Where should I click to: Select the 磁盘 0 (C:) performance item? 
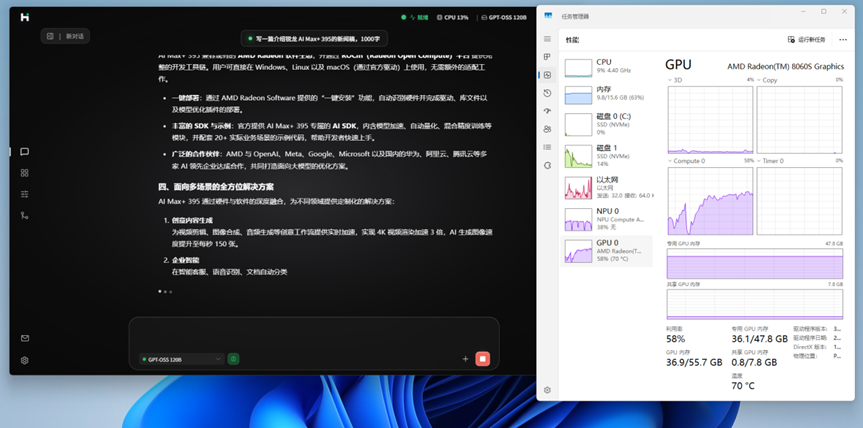tap(607, 124)
